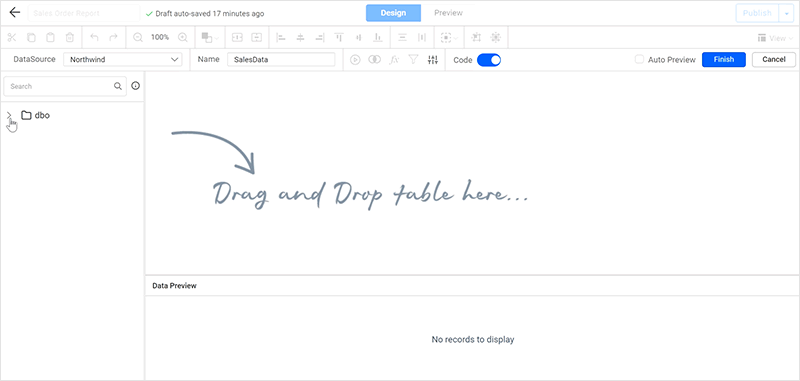Click the Join overlapping circles icon
This screenshot has width=800, height=381.
coord(374,60)
